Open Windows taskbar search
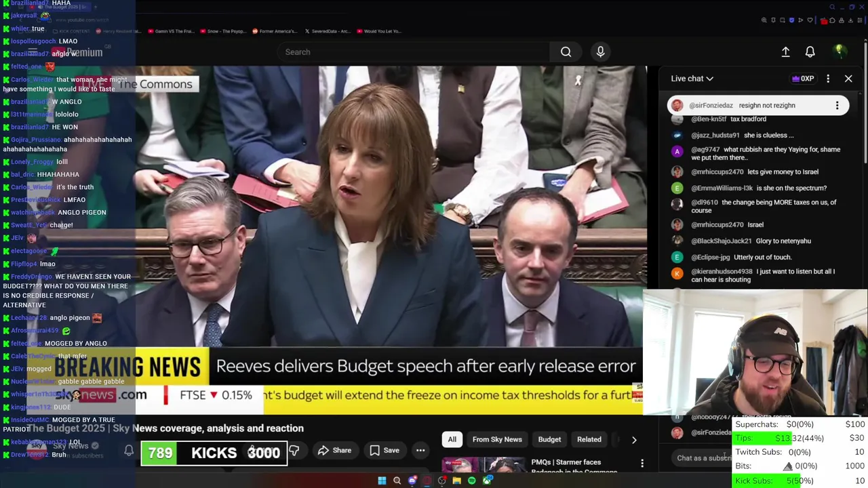Screen dimensions: 868x488 pyautogui.click(x=397, y=481)
